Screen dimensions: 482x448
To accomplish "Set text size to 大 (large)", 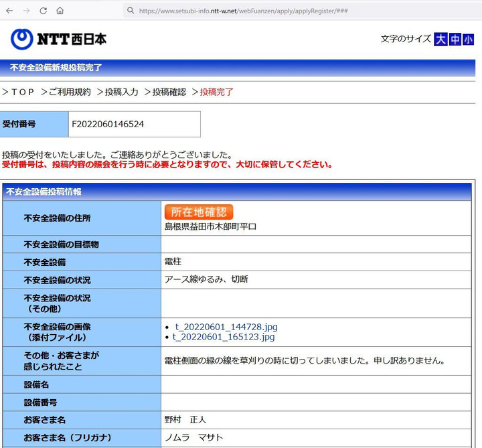I will (440, 40).
